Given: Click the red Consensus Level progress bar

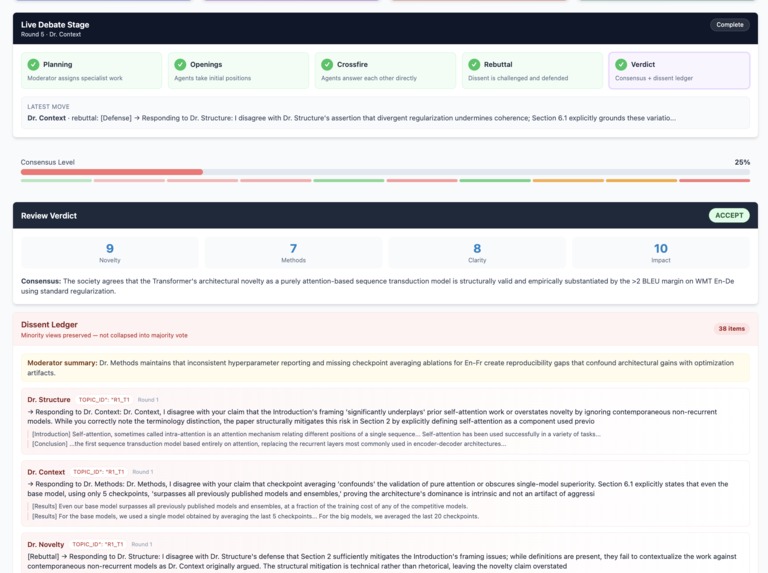Looking at the screenshot, I should click(112, 172).
